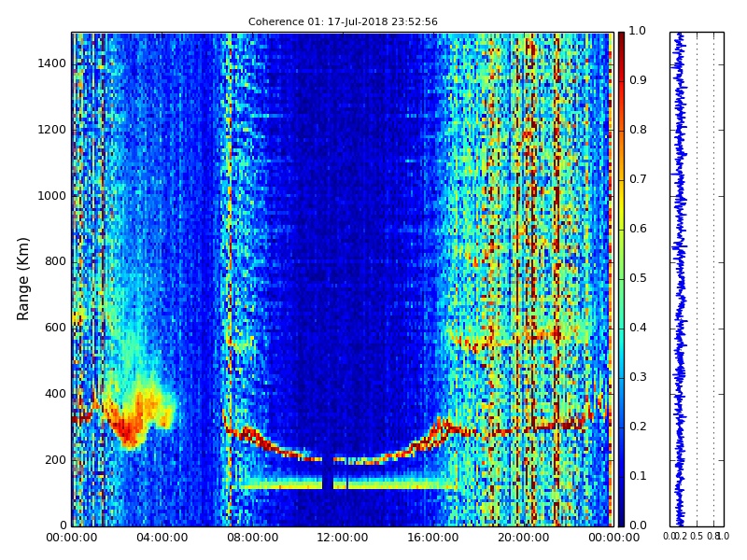Click the colorbar 1.0 label
Screen dimensions: 747x560
pyautogui.click(x=638, y=31)
